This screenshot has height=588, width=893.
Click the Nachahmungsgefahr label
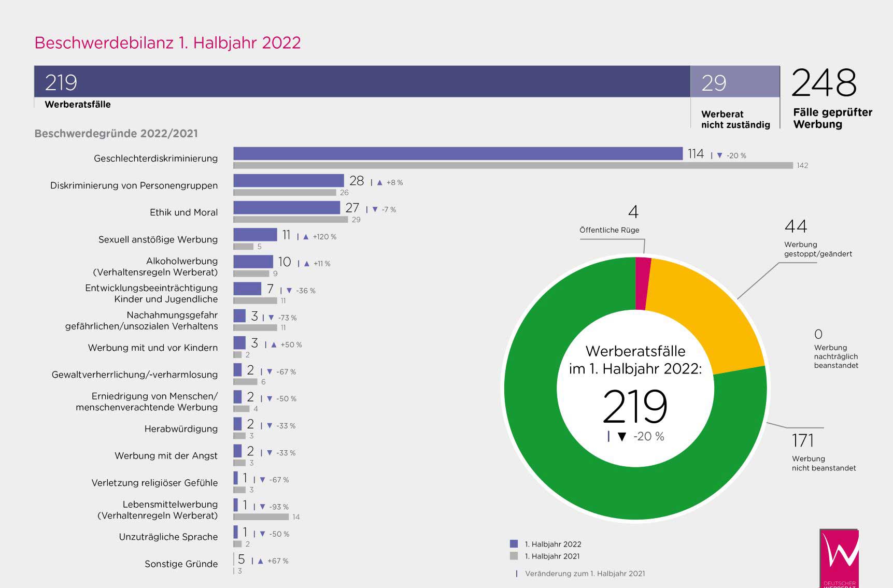[141, 320]
